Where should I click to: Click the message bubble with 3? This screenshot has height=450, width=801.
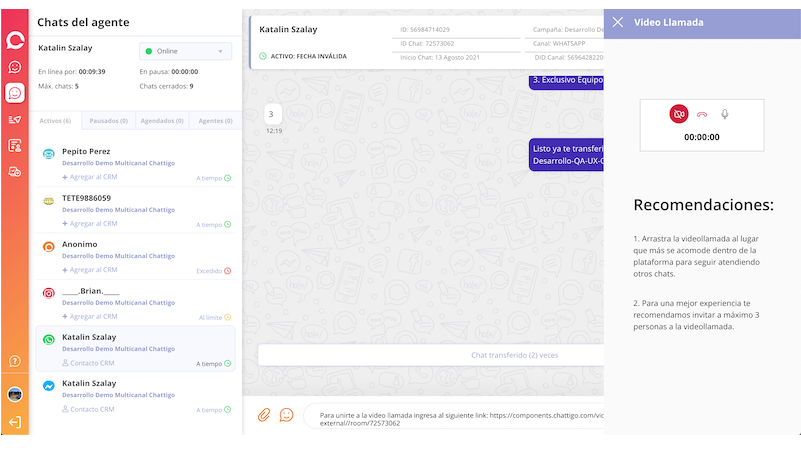[x=272, y=114]
